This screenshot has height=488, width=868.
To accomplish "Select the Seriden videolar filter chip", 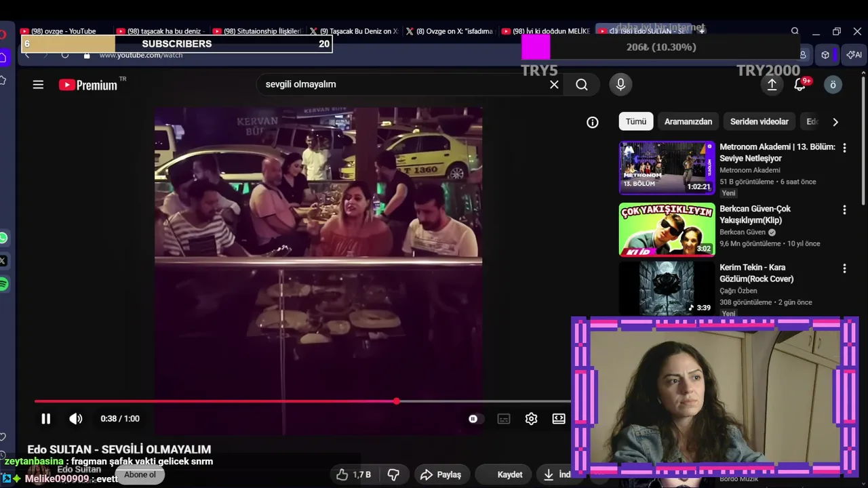I will [x=759, y=121].
